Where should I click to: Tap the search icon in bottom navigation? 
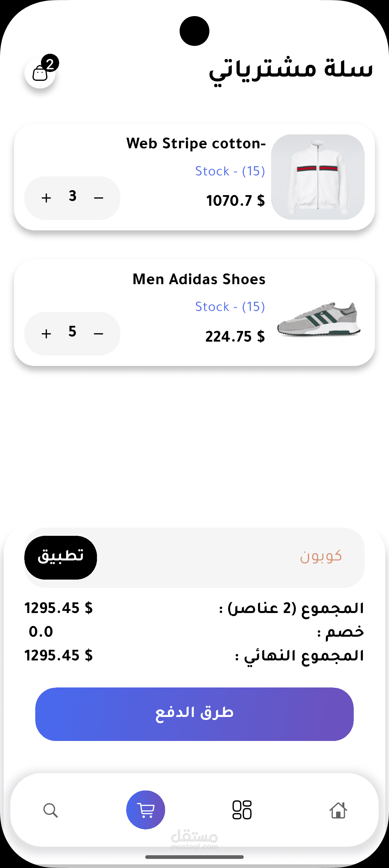click(50, 810)
